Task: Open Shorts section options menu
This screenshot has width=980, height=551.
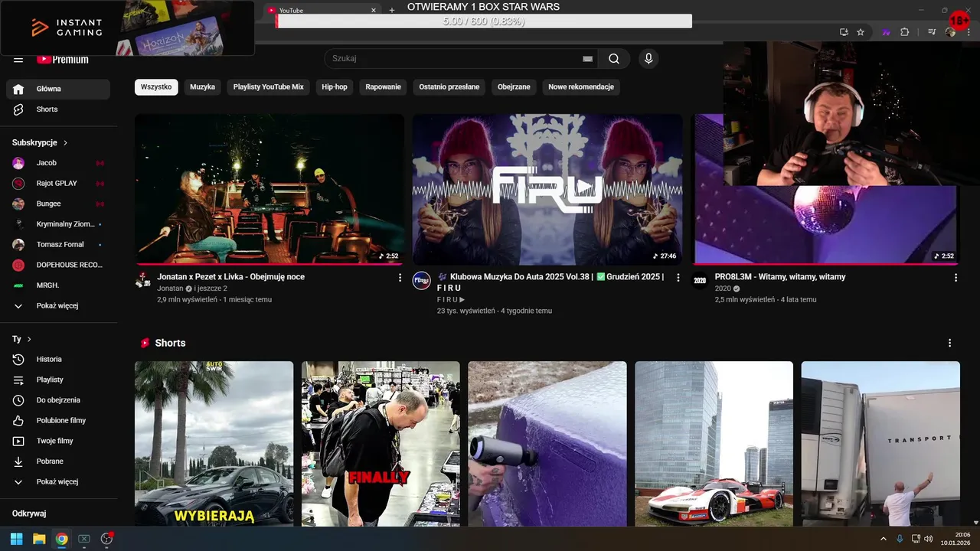Action: point(950,343)
